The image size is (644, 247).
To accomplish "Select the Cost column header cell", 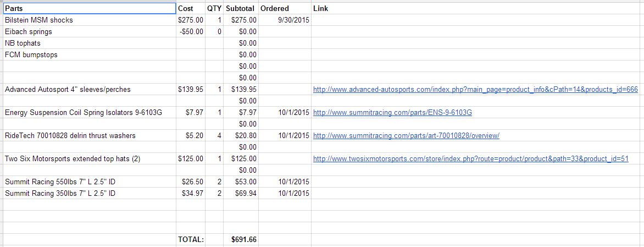I will [x=190, y=8].
